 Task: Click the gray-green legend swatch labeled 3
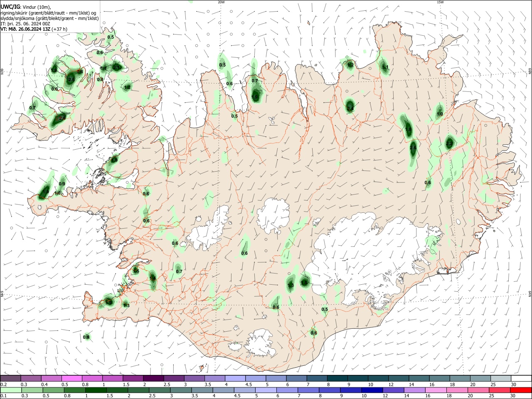[x=180, y=390]
